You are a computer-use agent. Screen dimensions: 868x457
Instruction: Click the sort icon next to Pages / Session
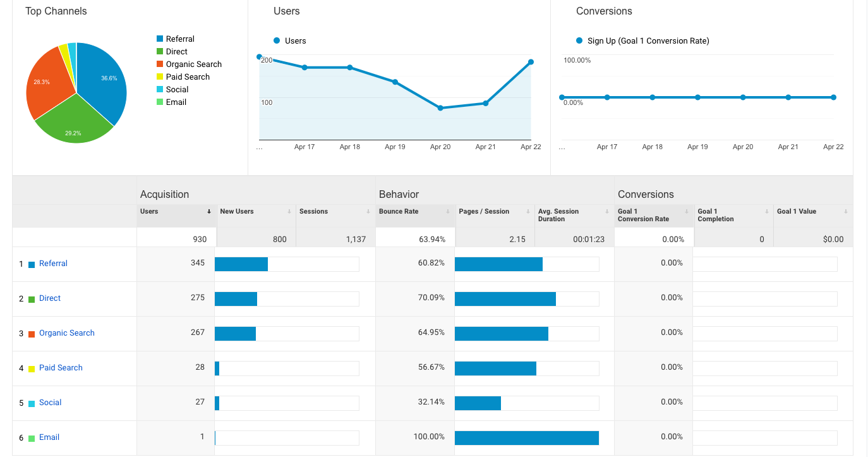[x=527, y=211]
